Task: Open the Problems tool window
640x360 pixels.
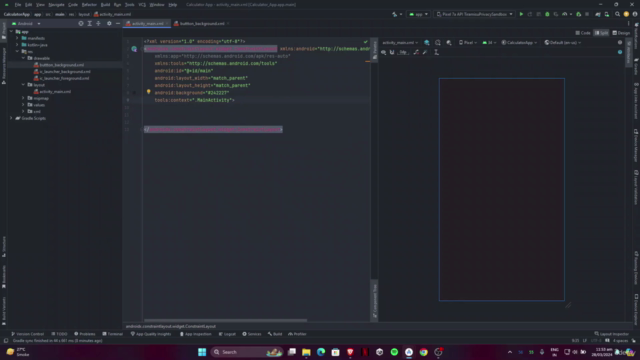Action: click(84, 334)
